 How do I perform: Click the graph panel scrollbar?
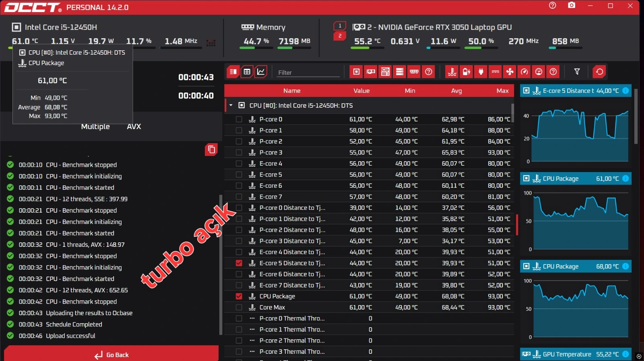click(636, 116)
